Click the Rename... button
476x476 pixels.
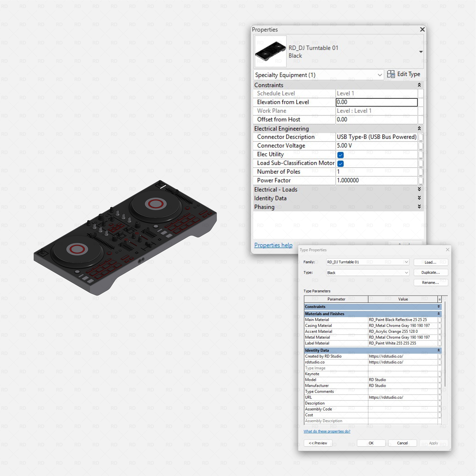(431, 283)
